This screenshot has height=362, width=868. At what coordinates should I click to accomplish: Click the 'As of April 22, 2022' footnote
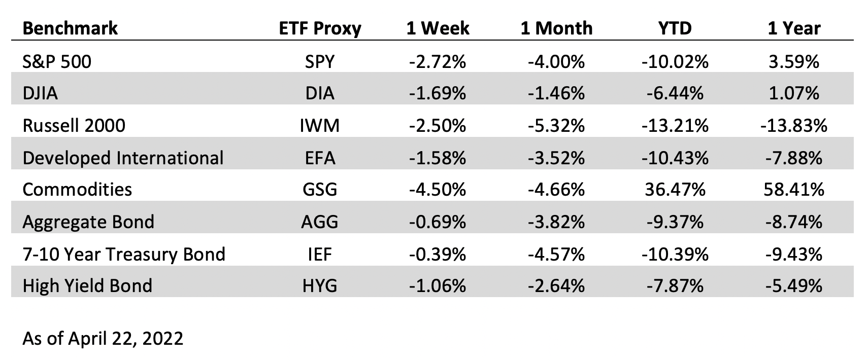point(103,338)
